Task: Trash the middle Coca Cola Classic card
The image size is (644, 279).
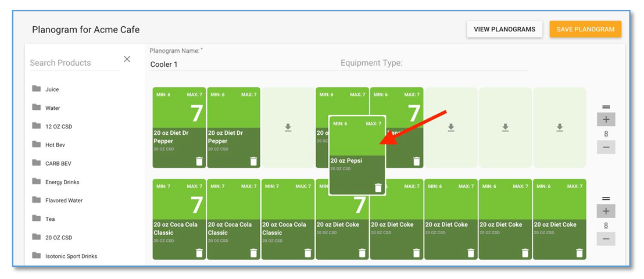Action: point(253,253)
